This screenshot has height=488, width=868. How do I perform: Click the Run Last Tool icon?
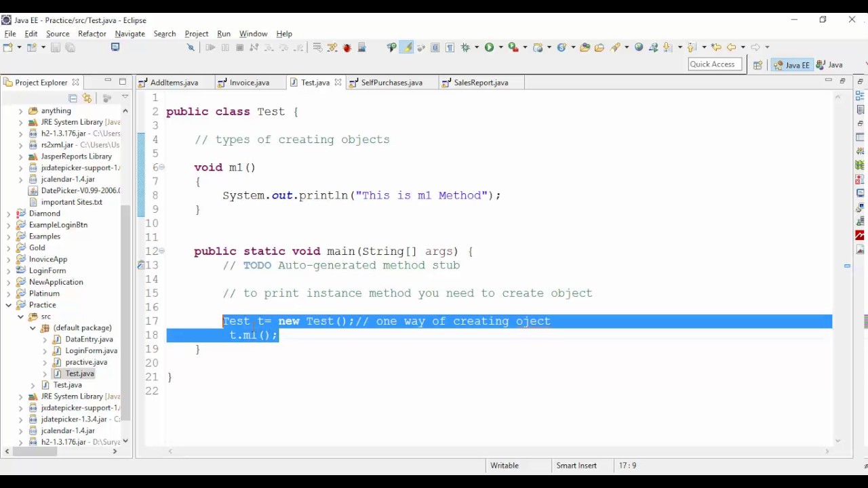click(513, 47)
